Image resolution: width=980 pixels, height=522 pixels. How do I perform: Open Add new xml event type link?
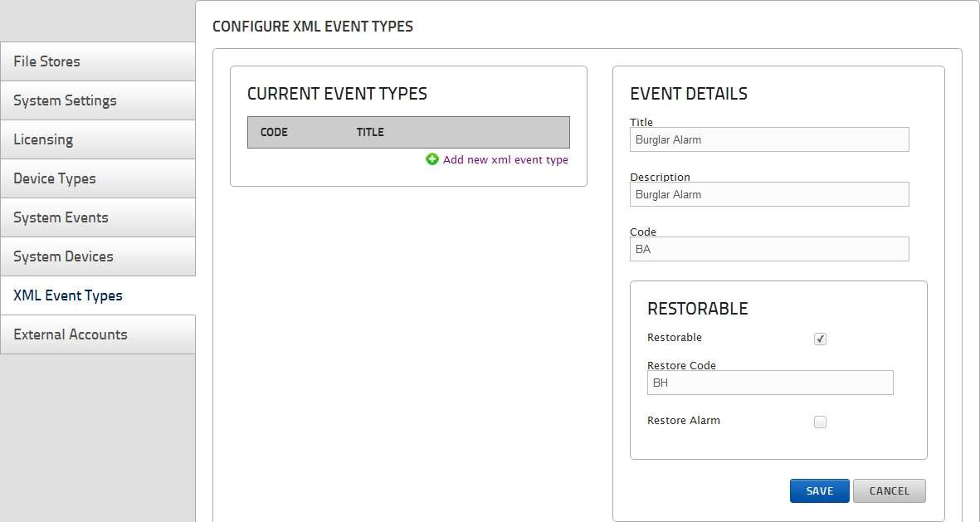click(505, 159)
